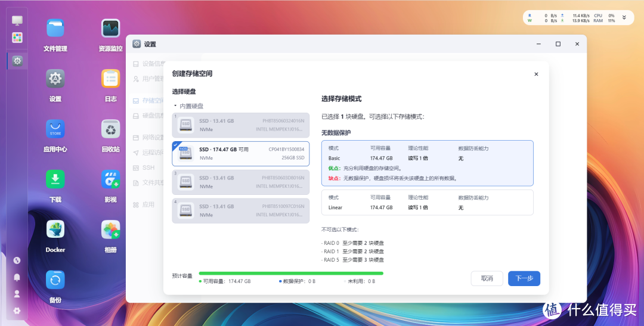Click round icon above the dock bell

click(x=17, y=260)
